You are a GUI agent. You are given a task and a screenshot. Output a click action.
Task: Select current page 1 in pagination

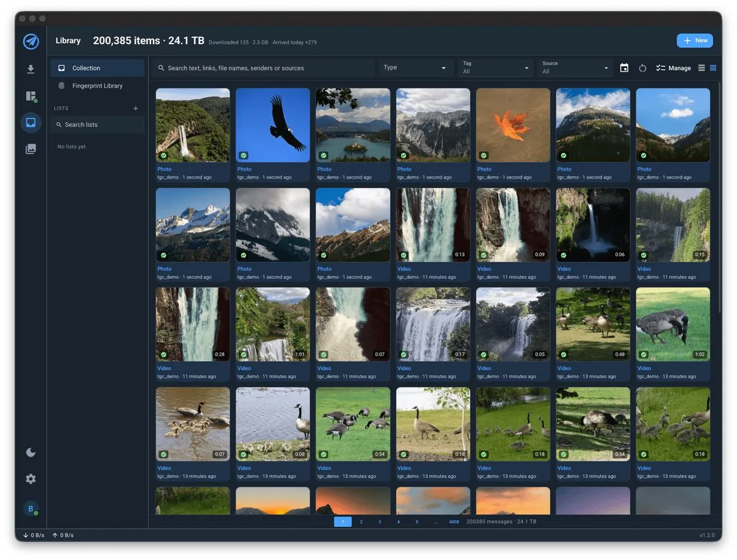pyautogui.click(x=343, y=522)
